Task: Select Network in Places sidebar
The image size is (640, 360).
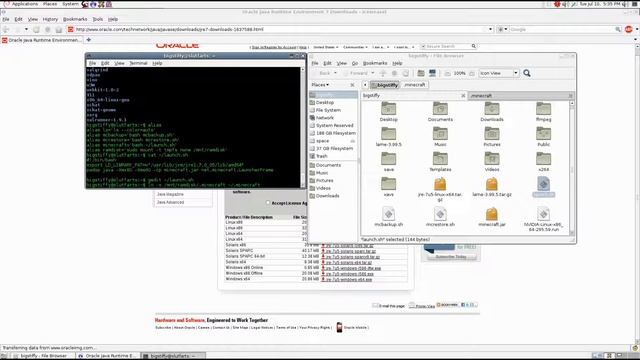Action: click(x=325, y=118)
